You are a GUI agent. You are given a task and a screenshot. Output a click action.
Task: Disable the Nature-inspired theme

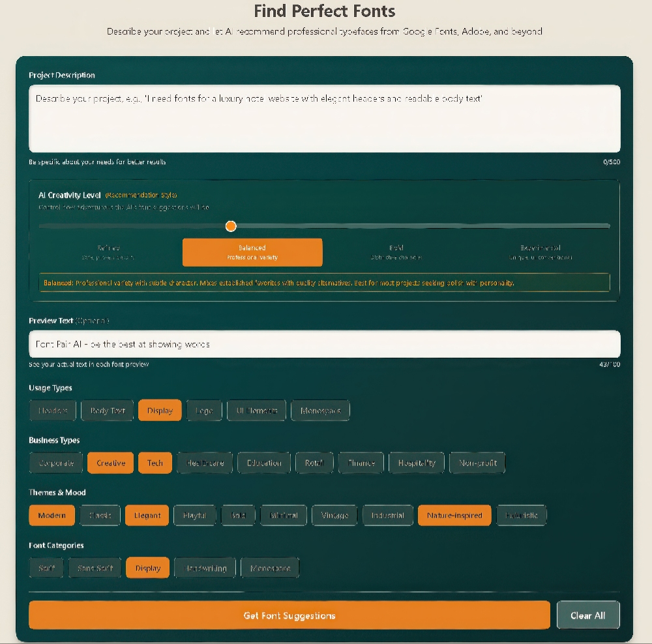454,515
